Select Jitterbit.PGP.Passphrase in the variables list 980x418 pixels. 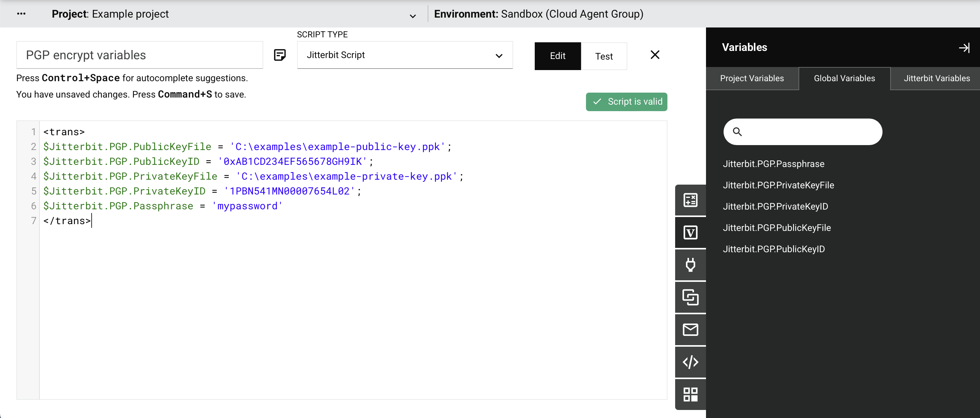click(774, 164)
